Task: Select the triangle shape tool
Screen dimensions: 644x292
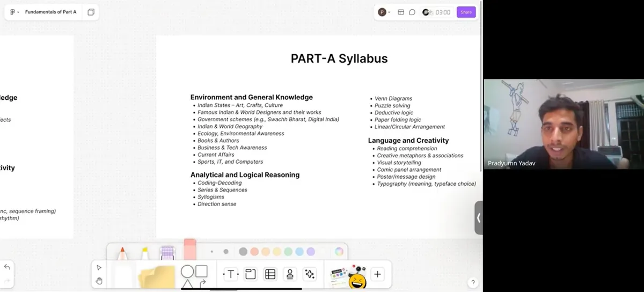Action: pos(187,284)
